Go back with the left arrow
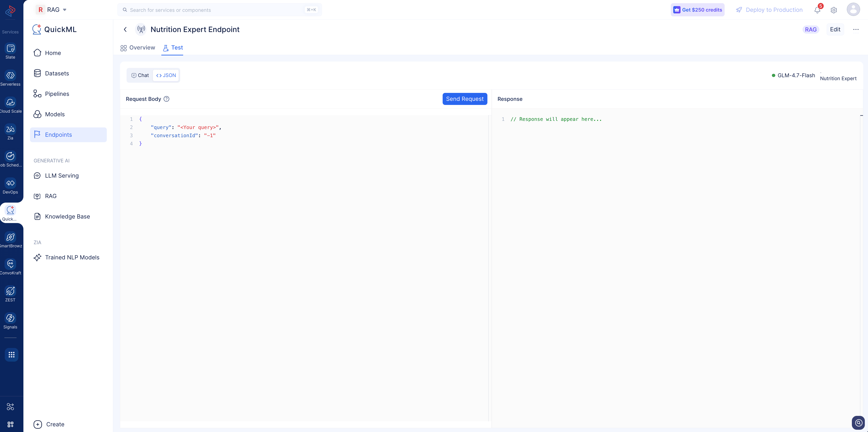Image resolution: width=868 pixels, height=432 pixels. point(125,29)
